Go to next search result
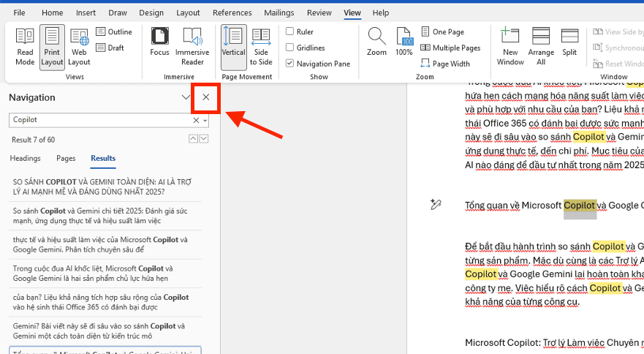The image size is (644, 354). click(204, 139)
